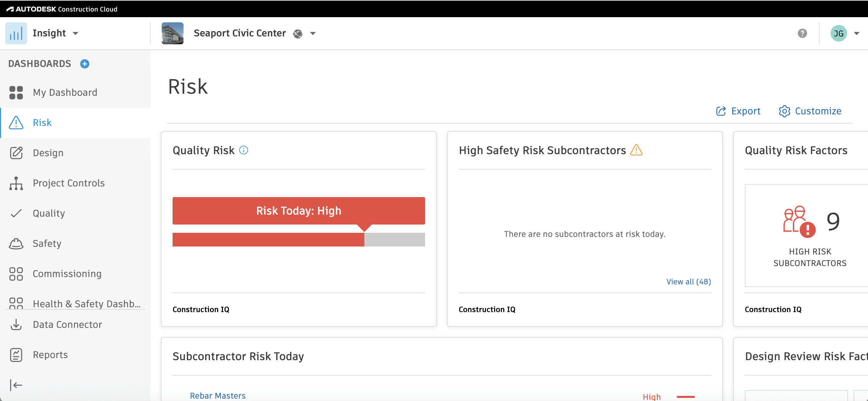Add a new dashboard with the plus icon
868x401 pixels.
click(84, 64)
